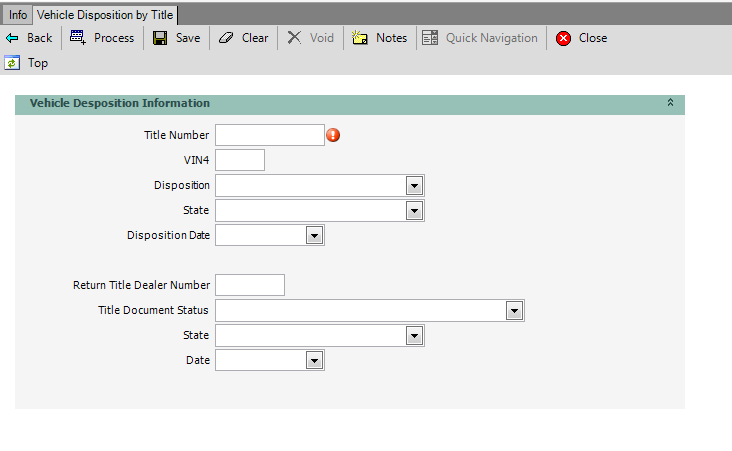Click in the Title Number field
This screenshot has width=732, height=451.
pos(270,135)
